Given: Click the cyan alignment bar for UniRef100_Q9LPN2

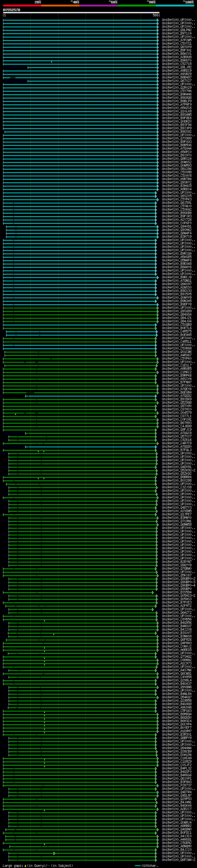Looking at the screenshot, I should tap(81, 30).
